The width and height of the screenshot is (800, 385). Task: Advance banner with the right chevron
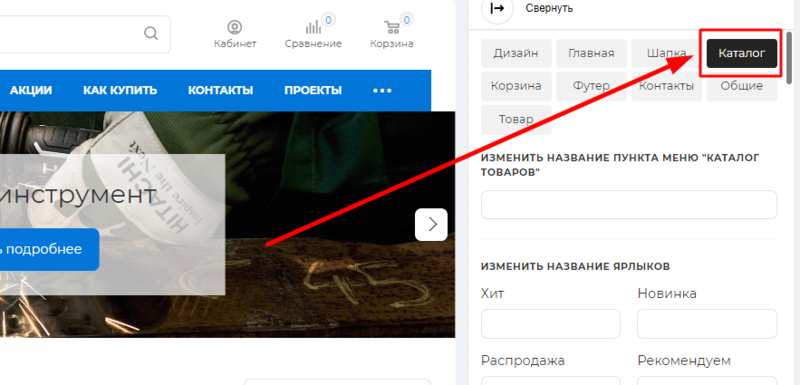pos(431,224)
